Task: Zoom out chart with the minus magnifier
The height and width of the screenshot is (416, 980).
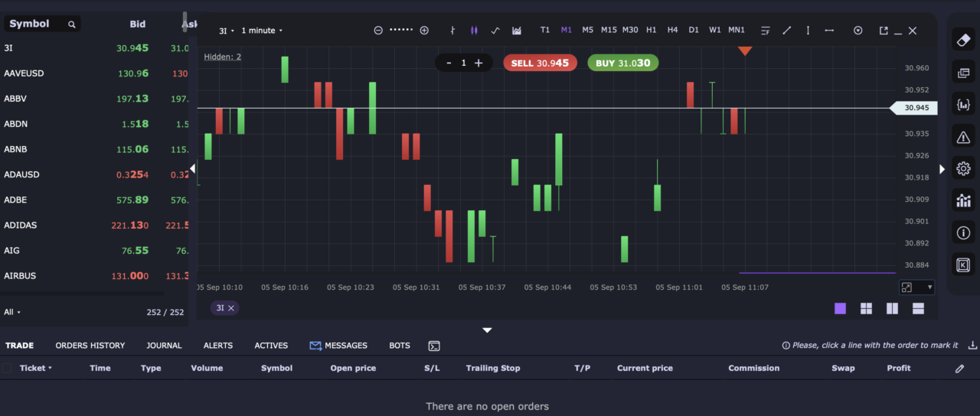Action: pyautogui.click(x=378, y=31)
